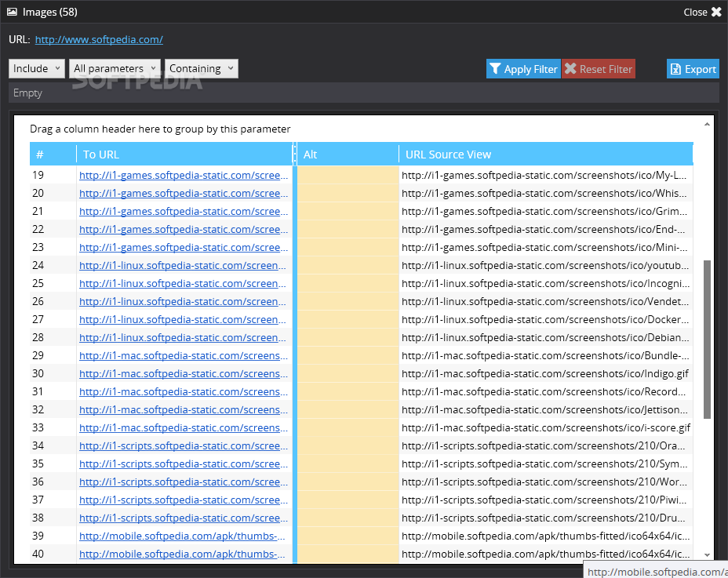Open the linux To URL link in row 28

pos(183,338)
